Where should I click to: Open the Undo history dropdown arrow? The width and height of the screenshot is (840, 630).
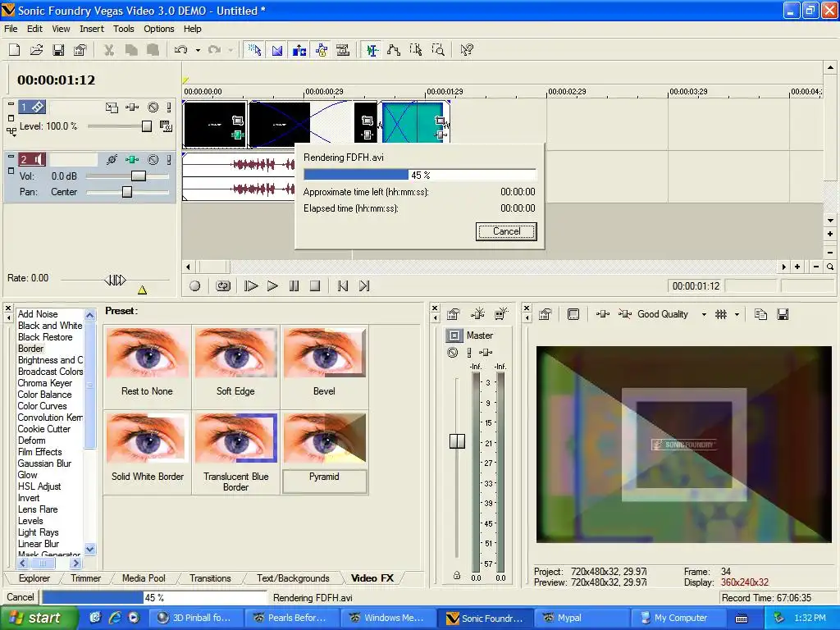(198, 50)
